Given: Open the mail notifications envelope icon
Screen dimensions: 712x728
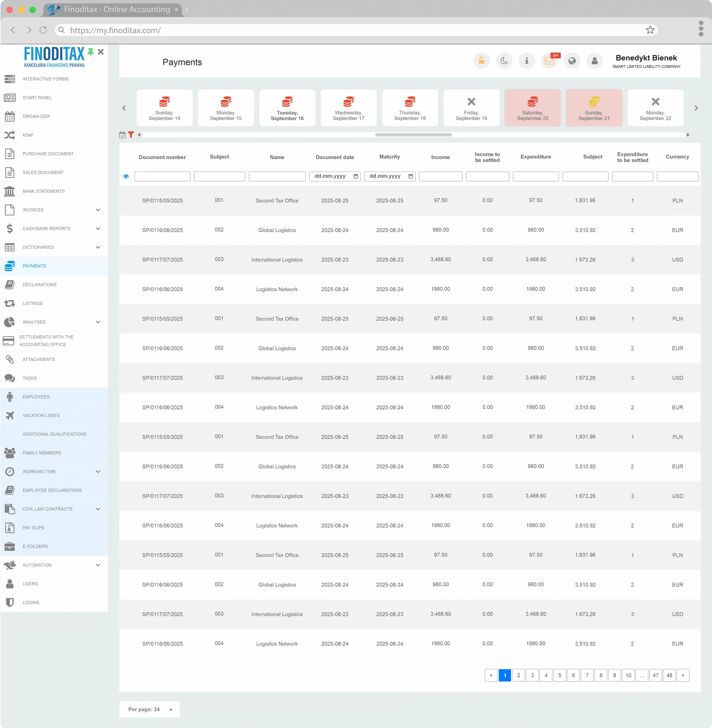Looking at the screenshot, I should point(549,61).
